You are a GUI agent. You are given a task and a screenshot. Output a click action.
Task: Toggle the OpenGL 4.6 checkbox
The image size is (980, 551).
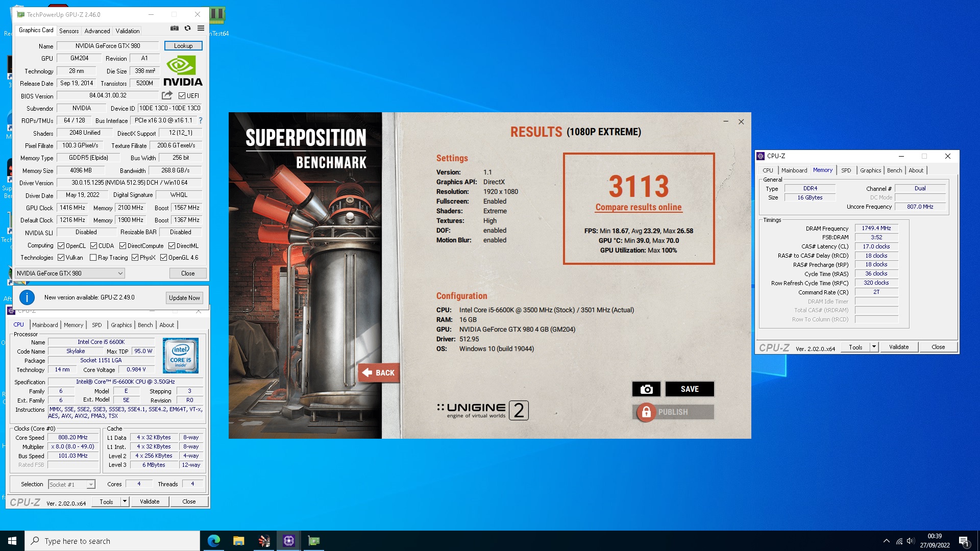tap(164, 258)
